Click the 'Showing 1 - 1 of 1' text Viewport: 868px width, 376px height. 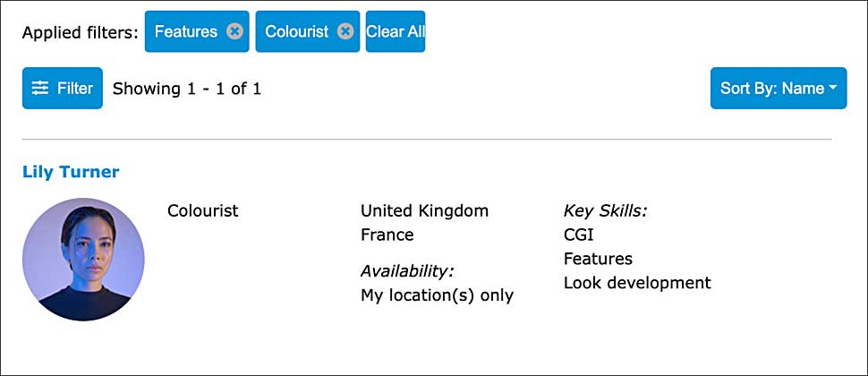187,89
